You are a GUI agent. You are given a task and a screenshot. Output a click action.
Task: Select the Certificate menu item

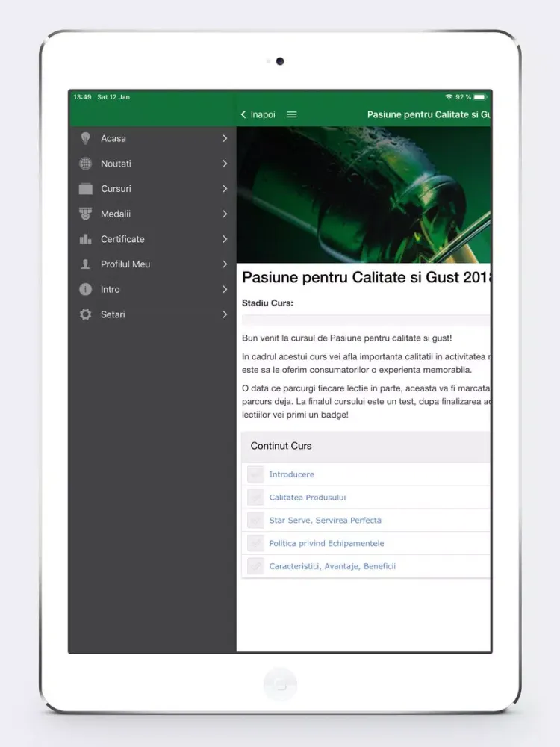pyautogui.click(x=152, y=239)
